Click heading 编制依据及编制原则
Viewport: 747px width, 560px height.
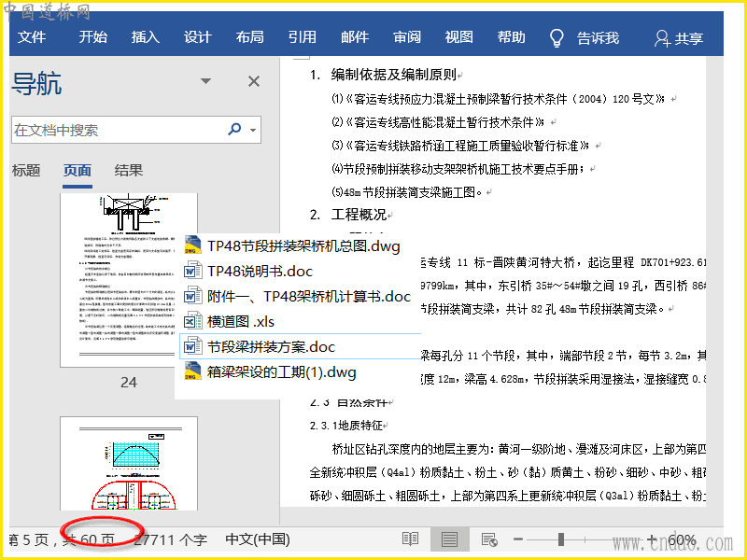click(393, 75)
